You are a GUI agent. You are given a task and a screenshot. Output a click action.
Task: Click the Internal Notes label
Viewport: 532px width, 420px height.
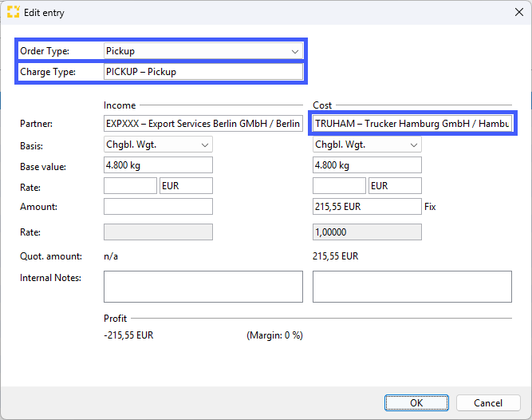(x=50, y=278)
